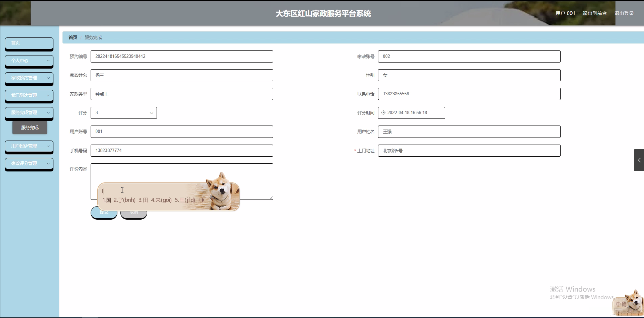Collapse the 服务完成管理 sidebar menu

click(29, 113)
